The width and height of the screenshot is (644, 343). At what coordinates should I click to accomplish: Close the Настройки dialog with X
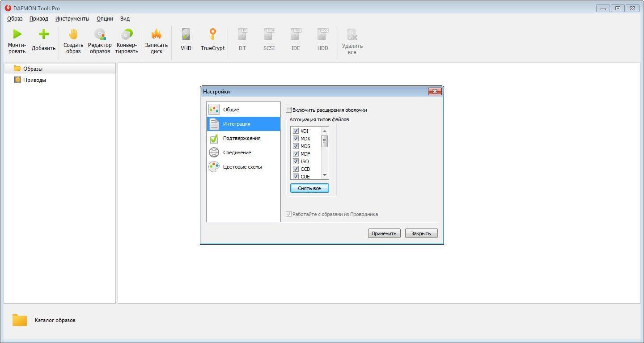[x=435, y=92]
